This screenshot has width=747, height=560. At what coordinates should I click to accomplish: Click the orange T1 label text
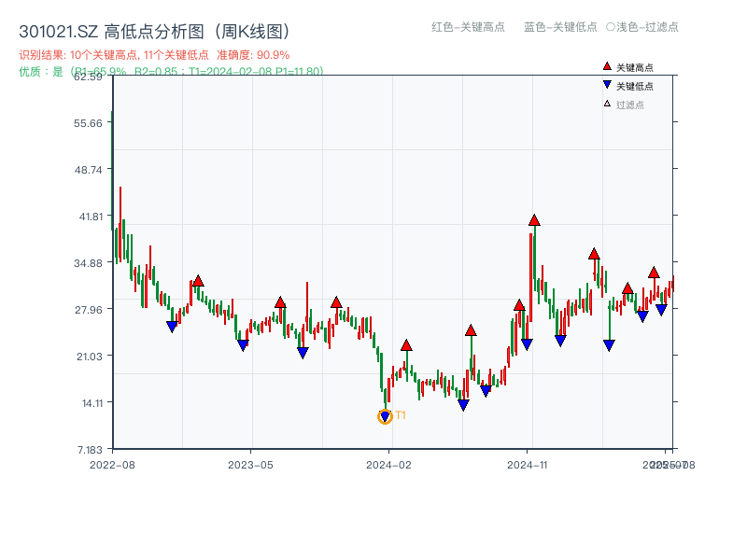(x=401, y=415)
